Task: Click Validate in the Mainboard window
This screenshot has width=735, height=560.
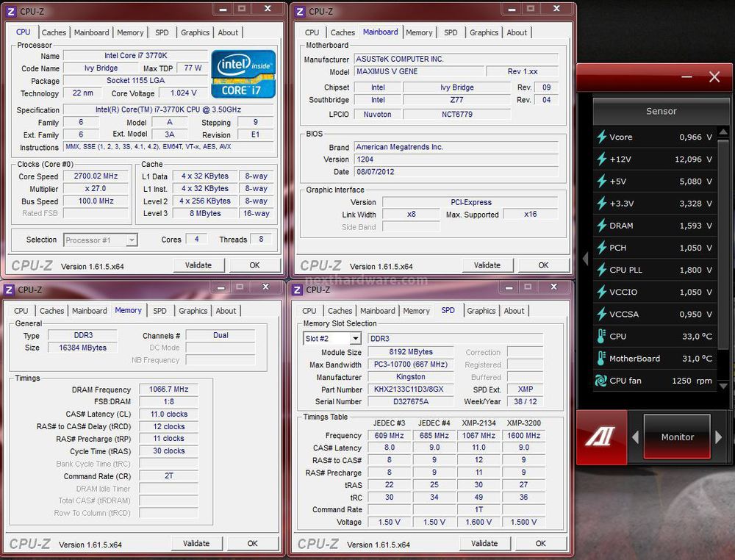Action: [x=487, y=265]
